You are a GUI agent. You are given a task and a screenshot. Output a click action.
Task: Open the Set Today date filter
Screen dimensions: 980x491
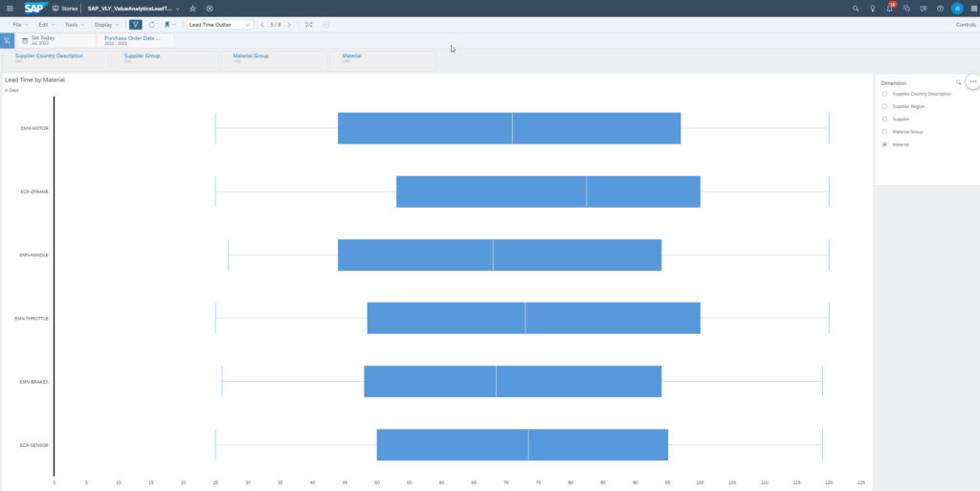click(56, 40)
